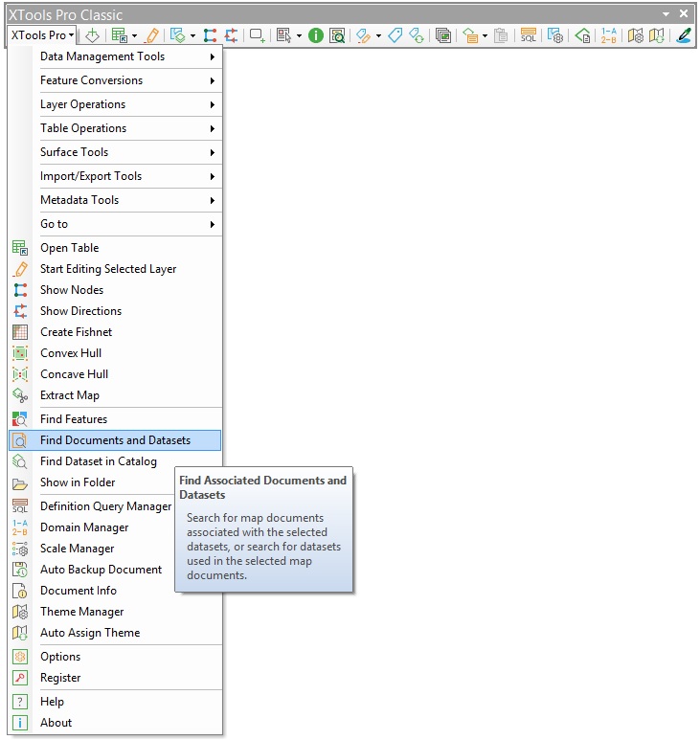Expand the Table Operations submenu
The image size is (700, 740).
[x=115, y=128]
